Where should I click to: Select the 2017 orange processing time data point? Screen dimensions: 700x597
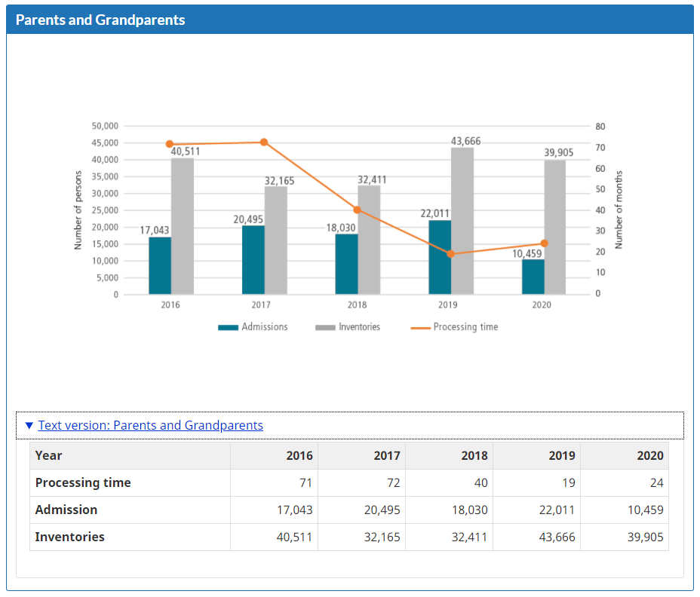pos(264,142)
